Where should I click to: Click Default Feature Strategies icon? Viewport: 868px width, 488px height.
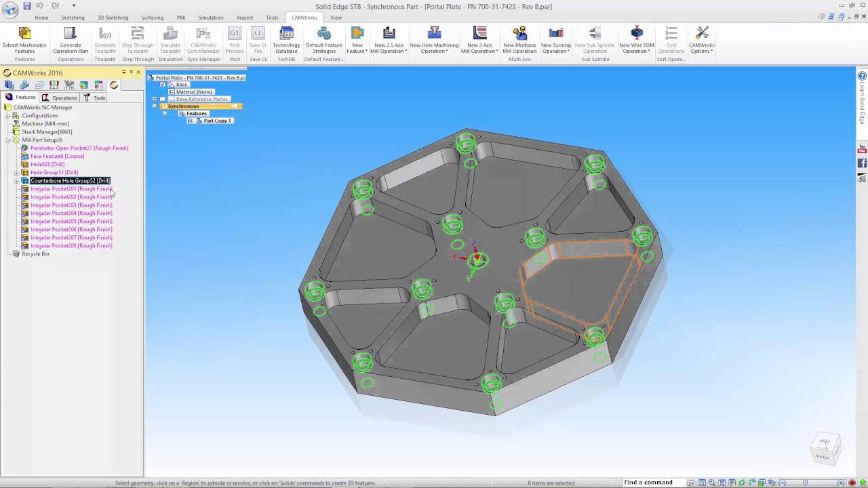coord(323,39)
